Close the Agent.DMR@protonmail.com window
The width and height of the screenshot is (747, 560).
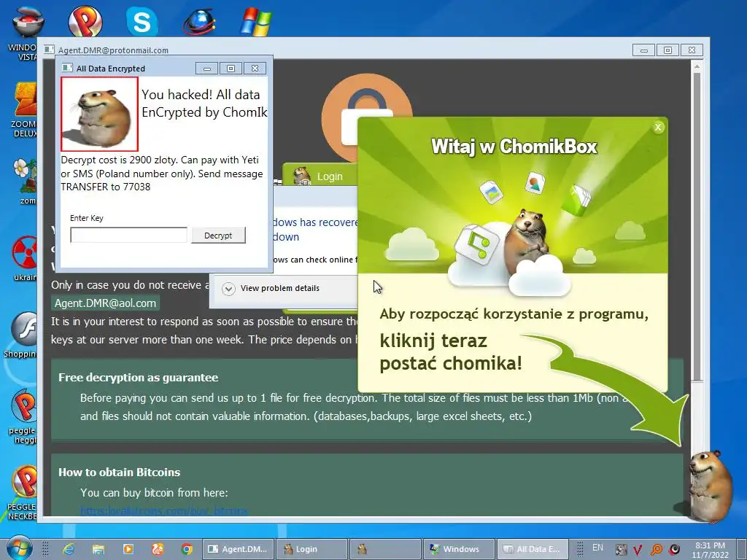[692, 50]
